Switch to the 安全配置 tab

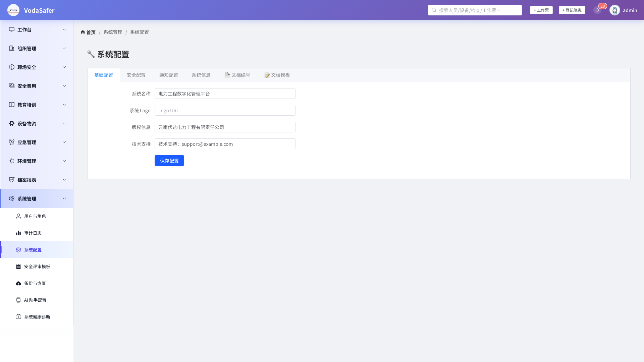click(136, 75)
